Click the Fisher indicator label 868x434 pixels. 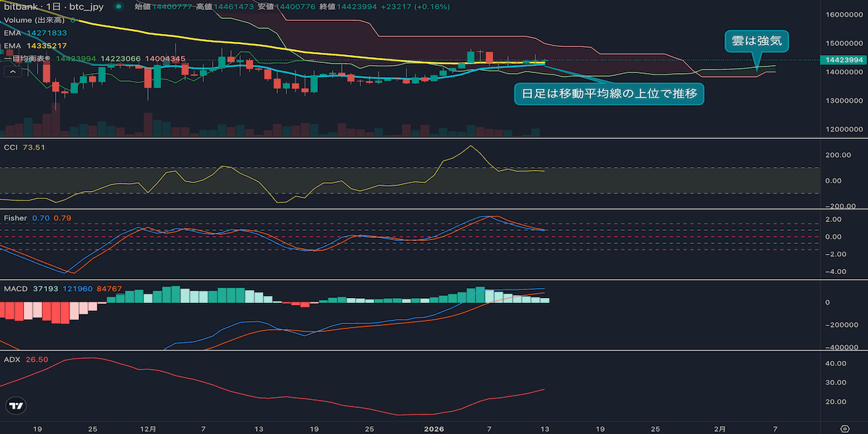coord(16,218)
